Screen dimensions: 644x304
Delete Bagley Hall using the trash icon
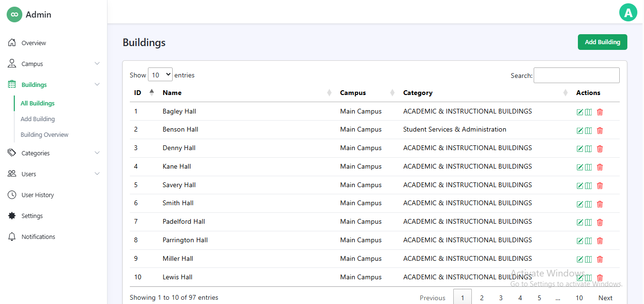(x=600, y=112)
